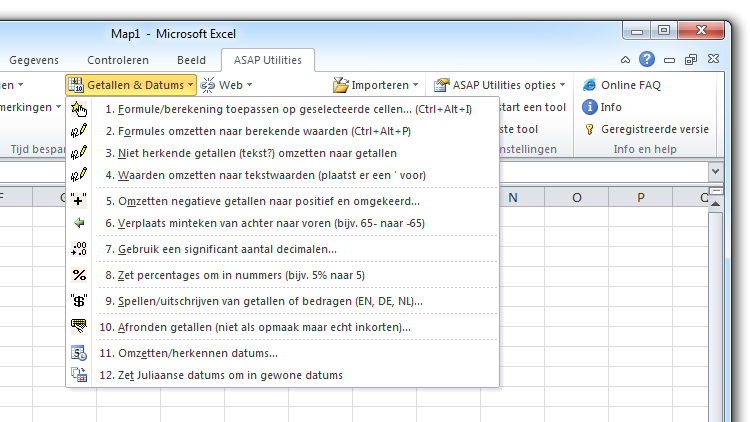The image size is (750, 422).
Task: Click the pencil icon beside entry 4
Action: (79, 175)
